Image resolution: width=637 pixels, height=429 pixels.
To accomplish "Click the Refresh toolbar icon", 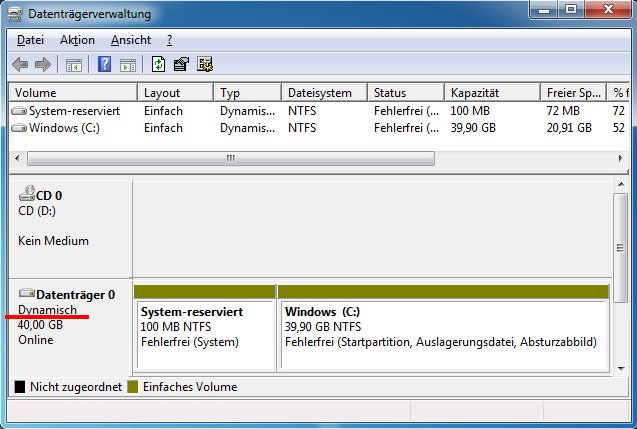I will pyautogui.click(x=158, y=64).
